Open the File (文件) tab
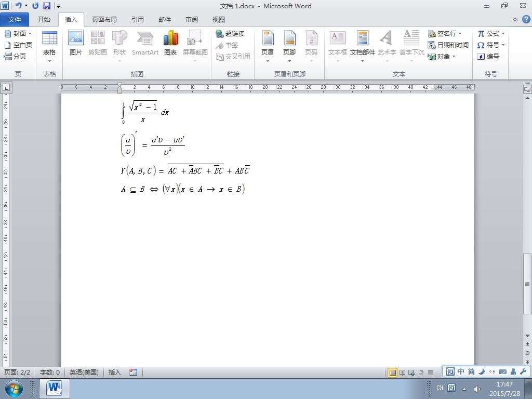The height and width of the screenshot is (399, 532). [15, 20]
